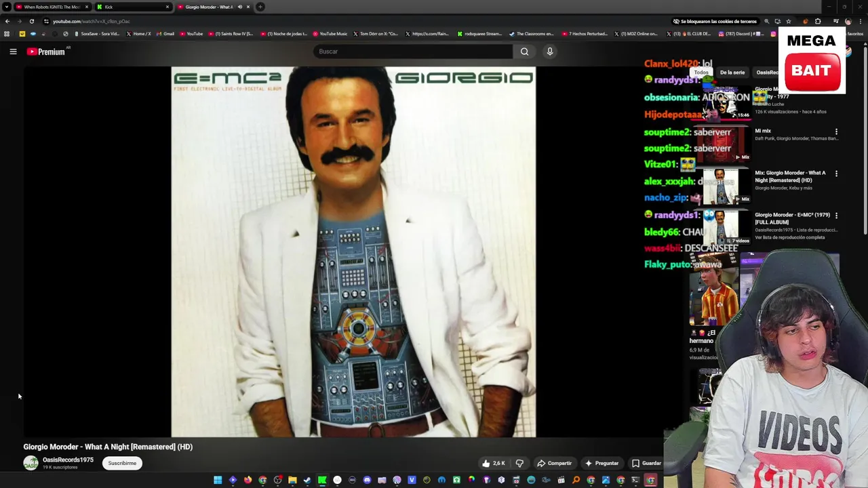The height and width of the screenshot is (488, 868).
Task: Go back in browser history
Action: coord(7,21)
